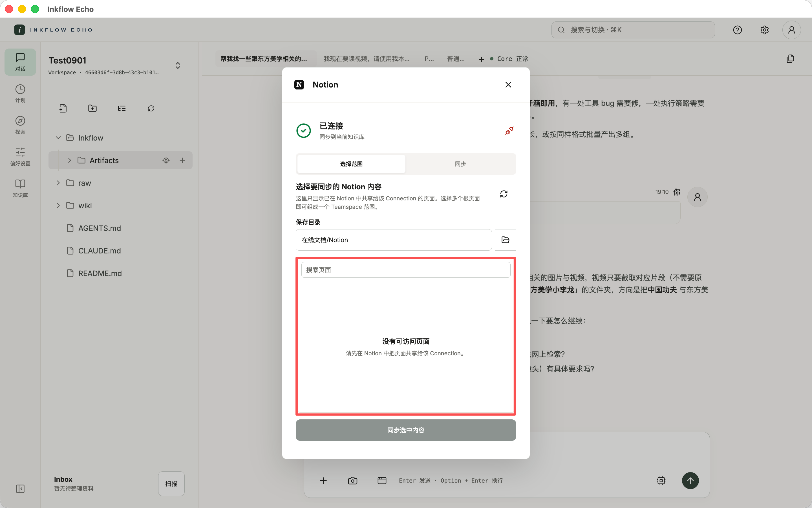Browse save directory with folder icon

point(505,240)
